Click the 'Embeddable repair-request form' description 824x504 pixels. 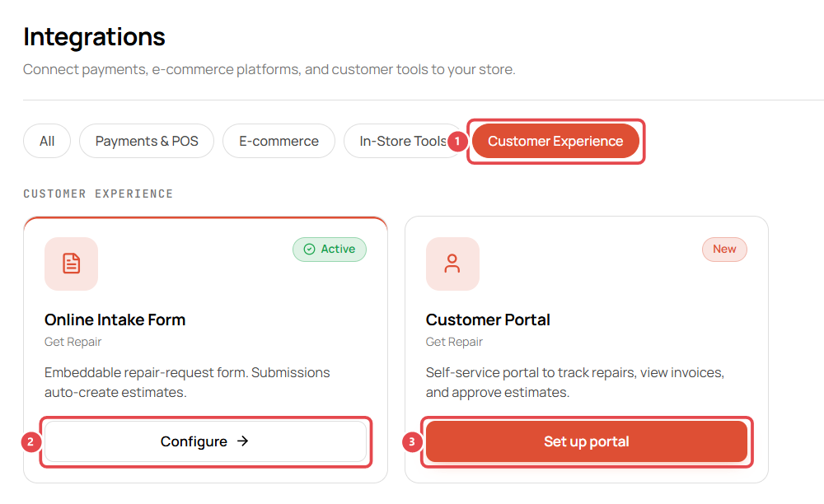(x=187, y=382)
